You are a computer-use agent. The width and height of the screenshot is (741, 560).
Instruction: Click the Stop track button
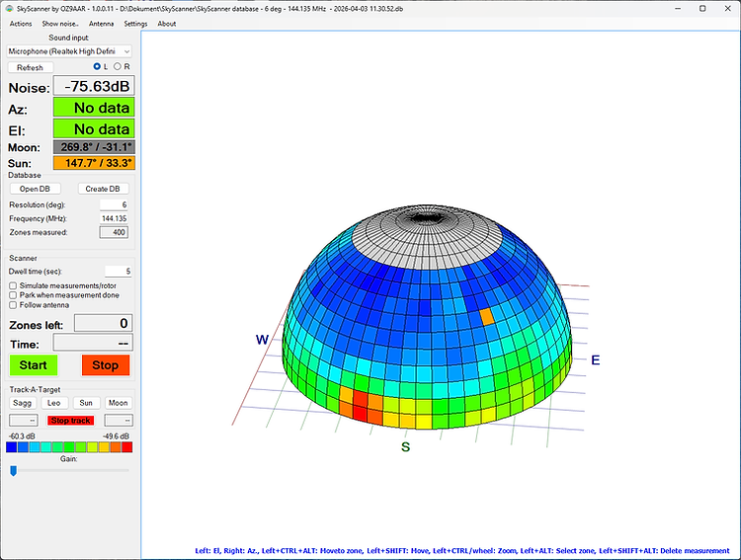point(71,420)
